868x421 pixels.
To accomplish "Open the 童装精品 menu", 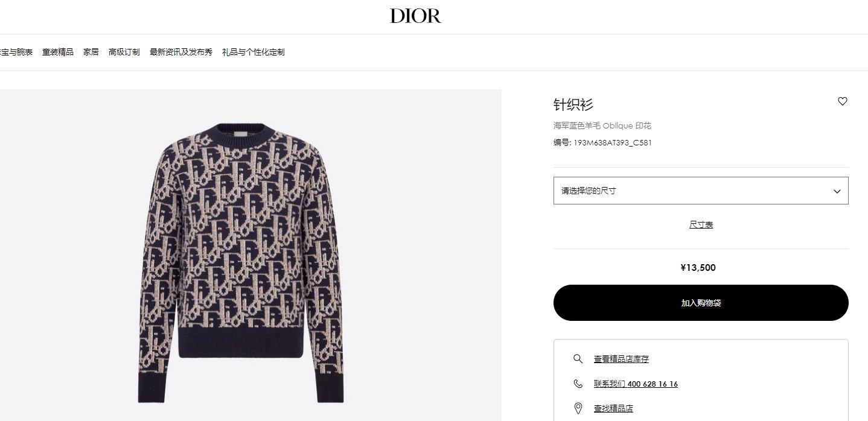I will pyautogui.click(x=58, y=52).
